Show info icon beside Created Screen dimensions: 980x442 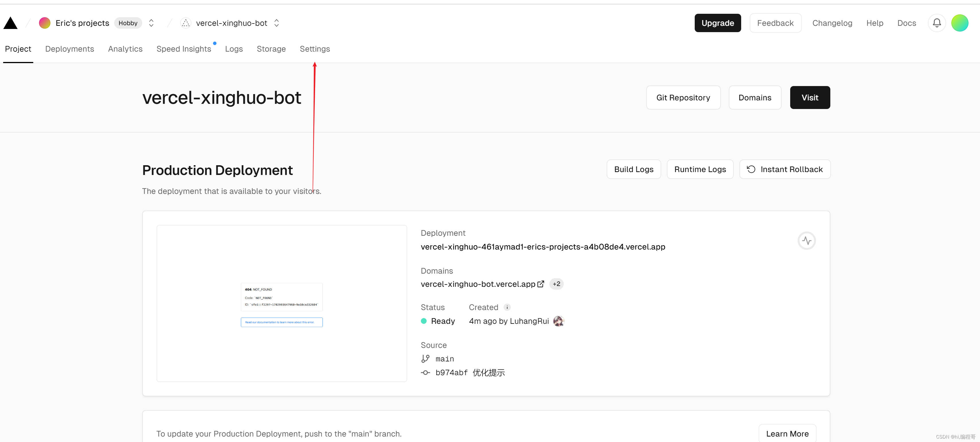(x=507, y=307)
